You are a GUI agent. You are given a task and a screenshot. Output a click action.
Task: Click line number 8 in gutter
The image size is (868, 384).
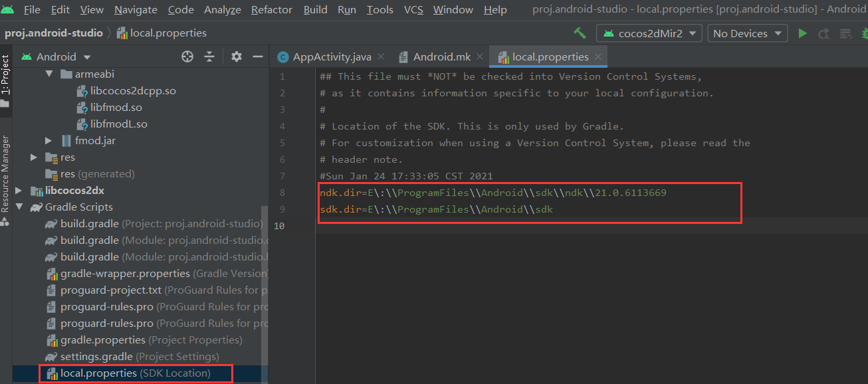(x=282, y=193)
